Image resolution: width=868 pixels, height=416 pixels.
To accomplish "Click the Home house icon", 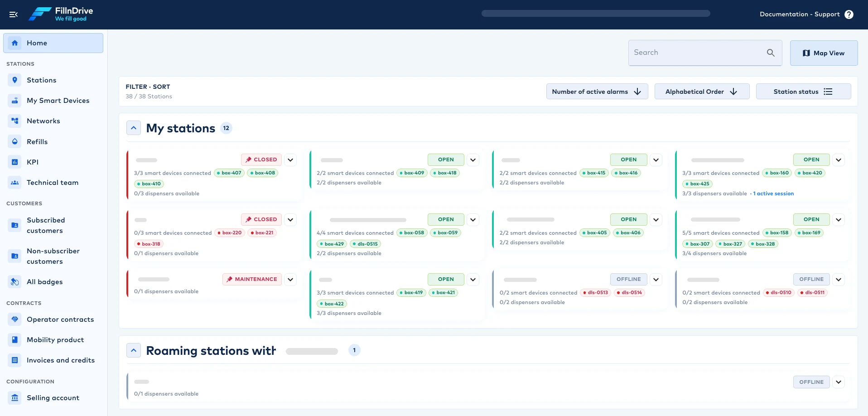I will (x=15, y=43).
